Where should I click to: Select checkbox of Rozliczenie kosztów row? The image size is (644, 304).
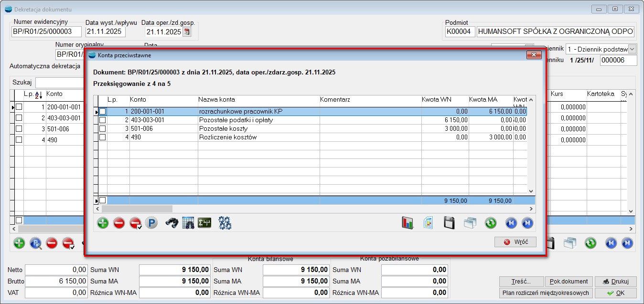[103, 137]
